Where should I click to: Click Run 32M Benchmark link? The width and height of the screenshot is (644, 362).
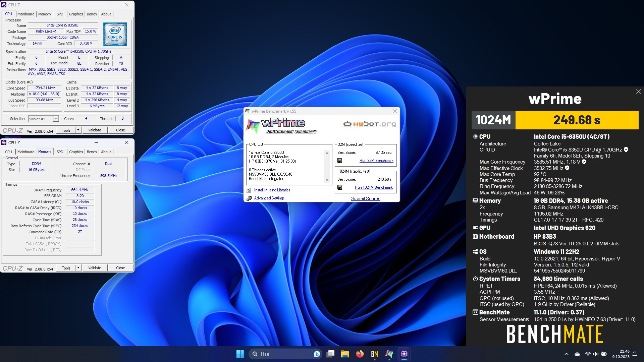pyautogui.click(x=376, y=161)
